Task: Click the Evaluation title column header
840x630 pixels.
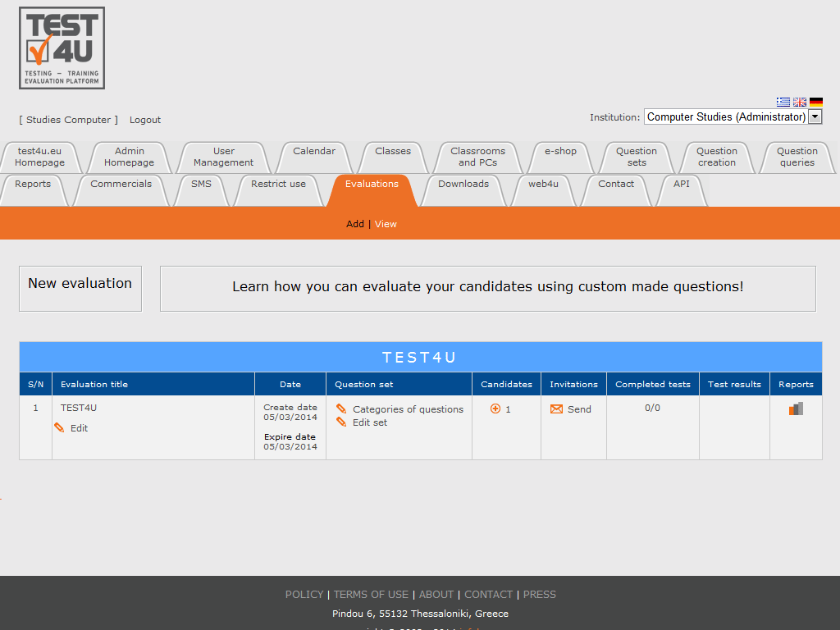Action: point(153,384)
